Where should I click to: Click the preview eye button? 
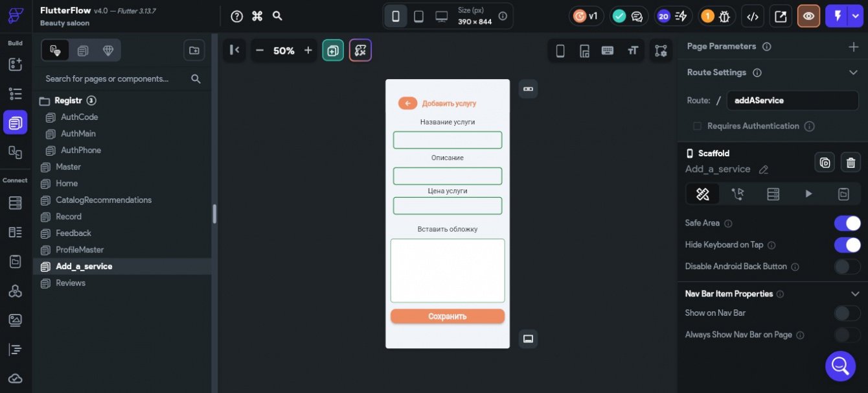point(808,16)
